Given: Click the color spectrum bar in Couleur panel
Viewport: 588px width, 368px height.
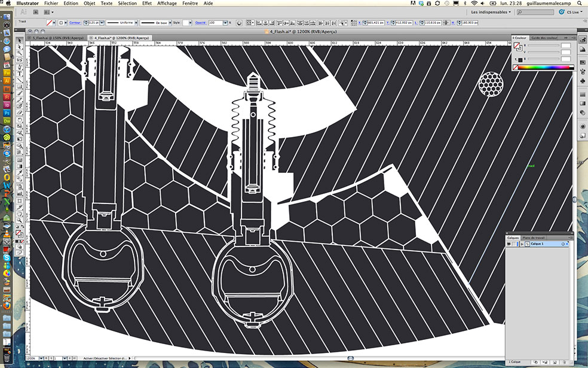Looking at the screenshot, I should (x=541, y=68).
